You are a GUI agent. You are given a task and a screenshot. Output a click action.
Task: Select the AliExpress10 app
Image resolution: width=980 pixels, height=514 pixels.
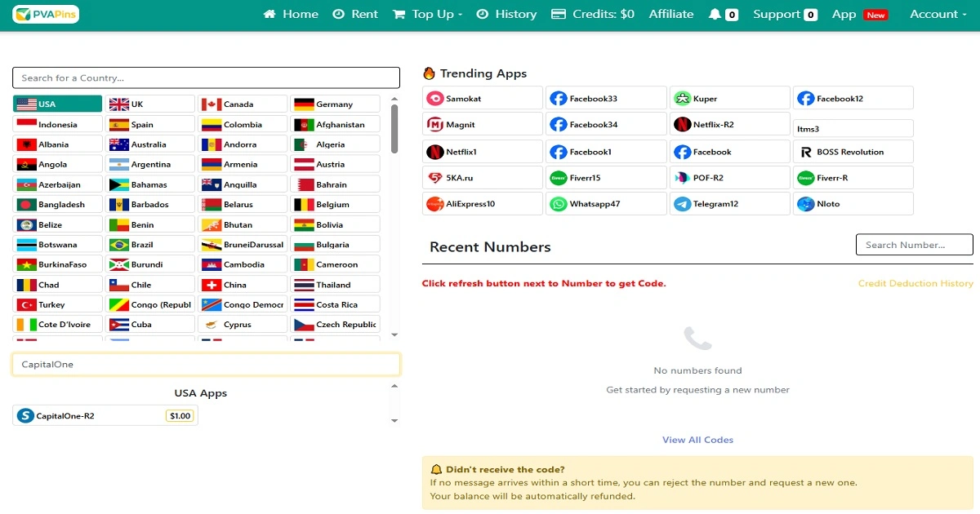[483, 203]
